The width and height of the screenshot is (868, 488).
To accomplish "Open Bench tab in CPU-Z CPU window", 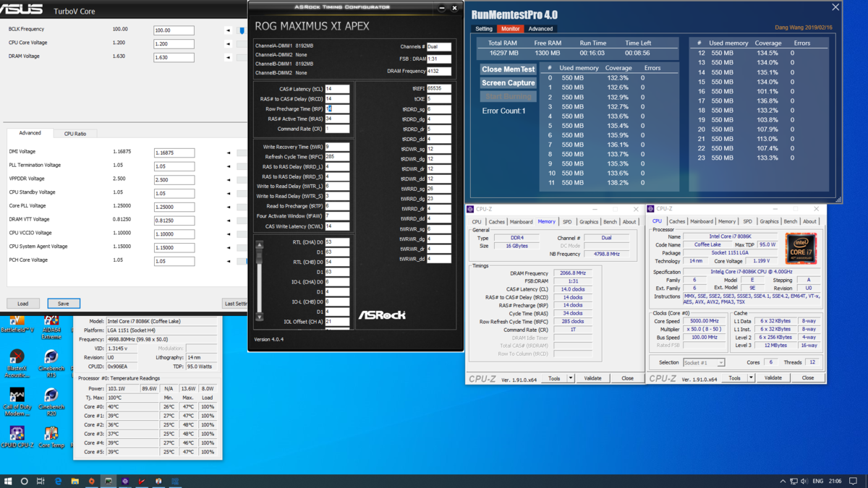I will pyautogui.click(x=790, y=222).
